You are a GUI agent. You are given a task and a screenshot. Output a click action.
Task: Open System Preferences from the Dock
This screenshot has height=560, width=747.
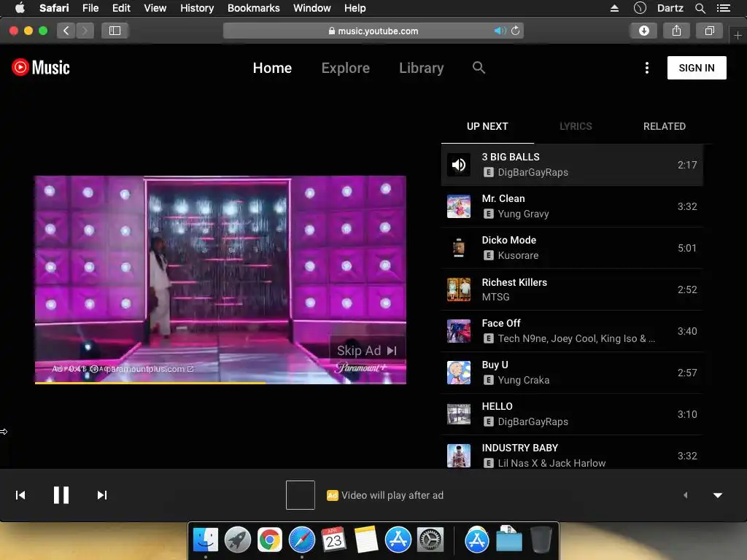[430, 540]
